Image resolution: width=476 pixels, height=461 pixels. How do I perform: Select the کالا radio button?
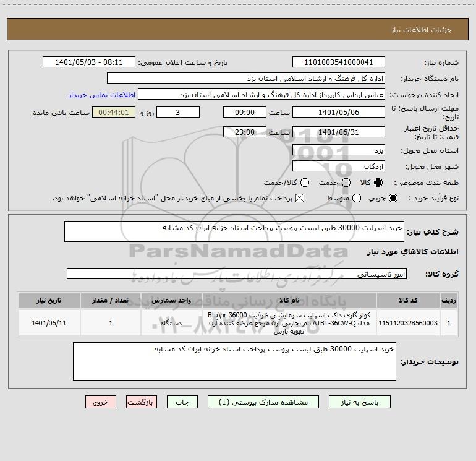point(378,183)
